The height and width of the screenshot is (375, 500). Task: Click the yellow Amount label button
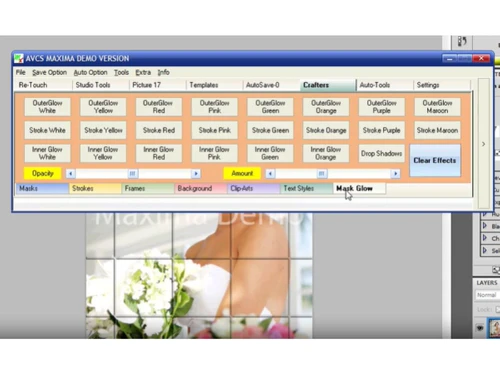[242, 173]
